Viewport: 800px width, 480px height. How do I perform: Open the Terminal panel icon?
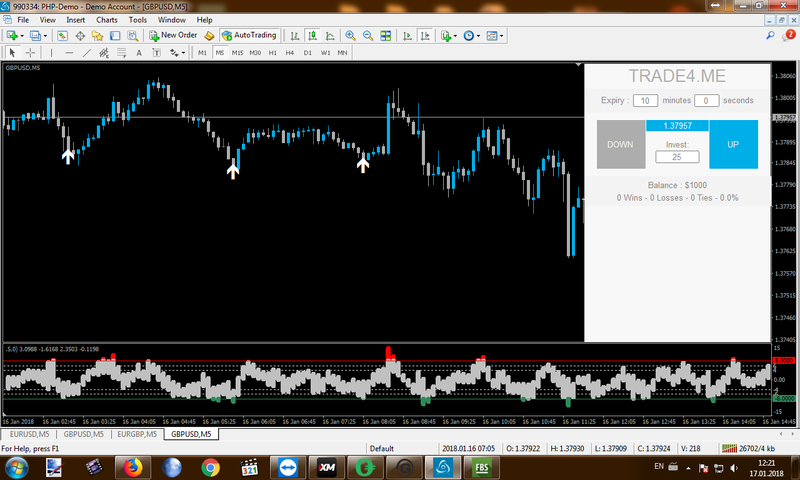click(x=115, y=36)
